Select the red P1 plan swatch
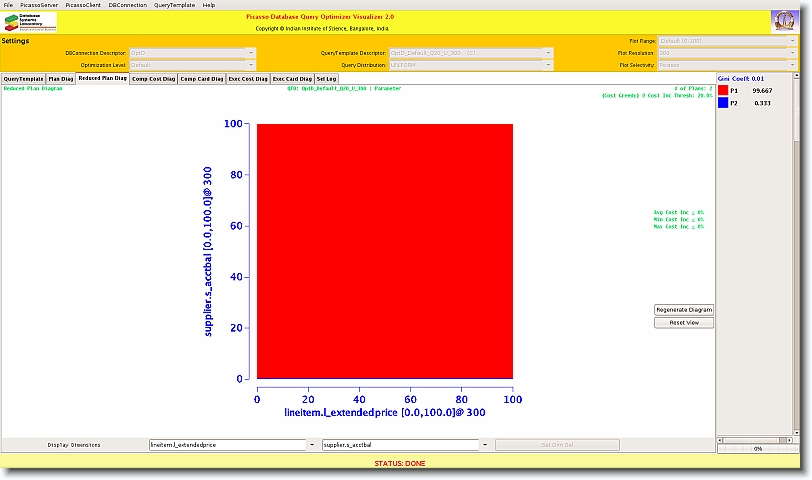The image size is (812, 480). click(x=723, y=90)
